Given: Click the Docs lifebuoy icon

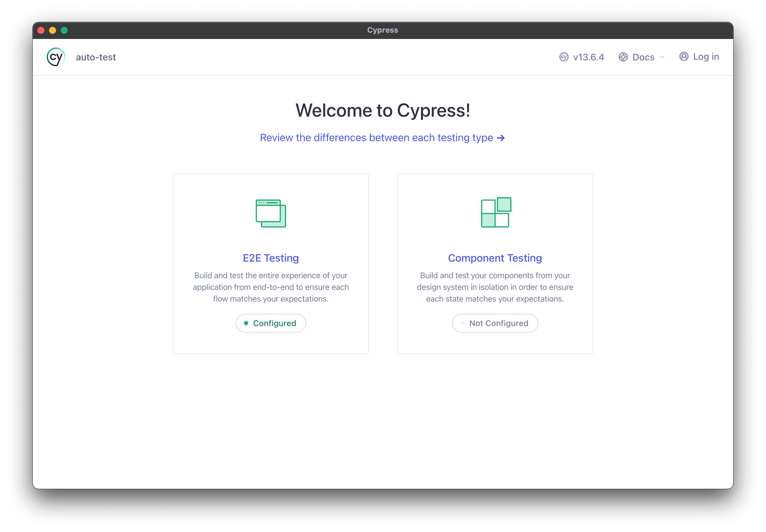Looking at the screenshot, I should [623, 57].
